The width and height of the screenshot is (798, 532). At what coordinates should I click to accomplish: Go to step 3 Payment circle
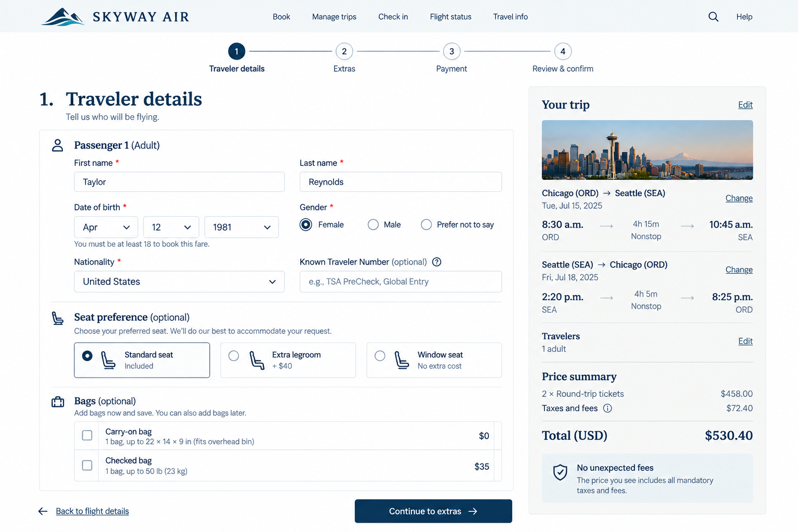451,51
